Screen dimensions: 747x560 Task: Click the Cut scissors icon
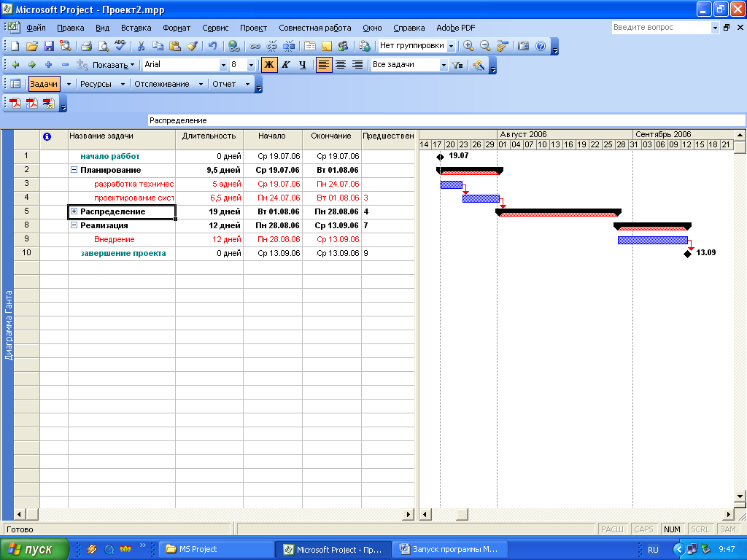click(141, 46)
